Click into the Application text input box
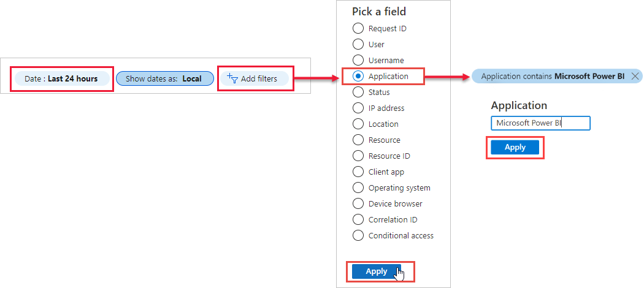This screenshot has width=644, height=288. [x=540, y=123]
